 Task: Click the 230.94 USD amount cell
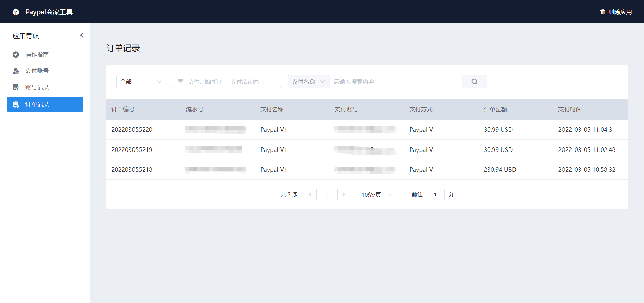[500, 170]
